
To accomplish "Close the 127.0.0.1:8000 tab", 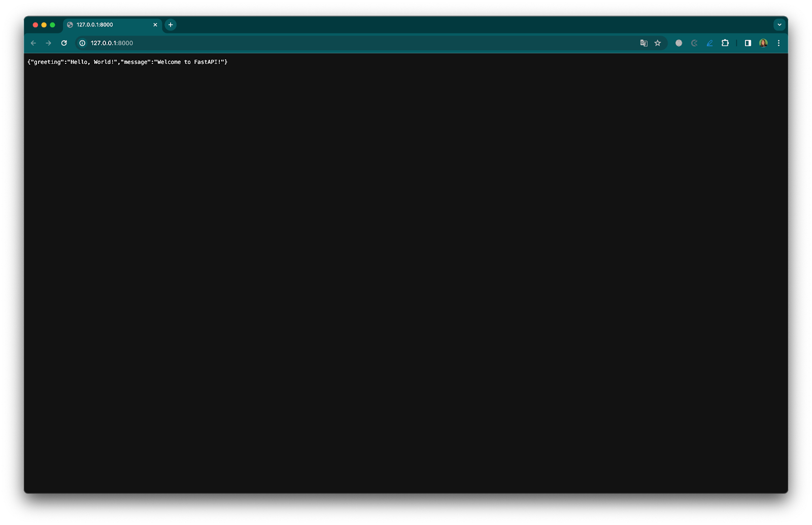I will click(x=155, y=25).
